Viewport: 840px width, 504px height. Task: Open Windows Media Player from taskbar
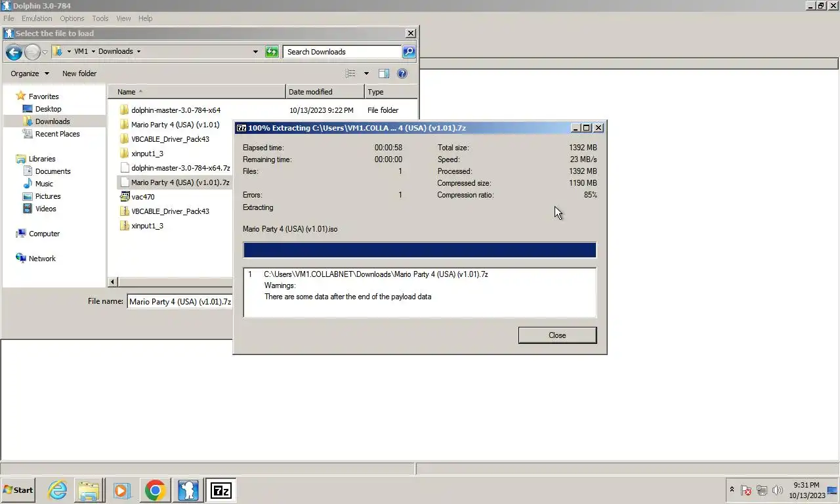(121, 490)
